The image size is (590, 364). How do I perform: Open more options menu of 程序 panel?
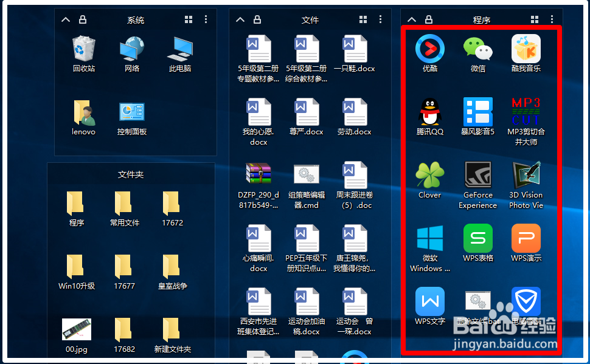(552, 19)
